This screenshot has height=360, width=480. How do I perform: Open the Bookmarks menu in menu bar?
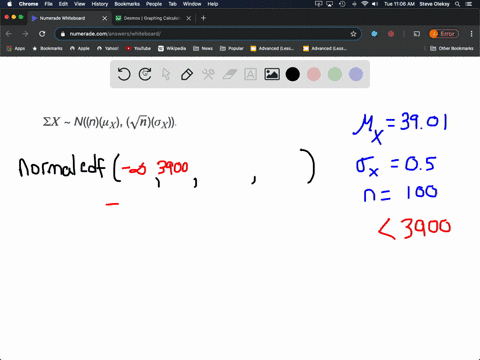pyautogui.click(x=127, y=4)
